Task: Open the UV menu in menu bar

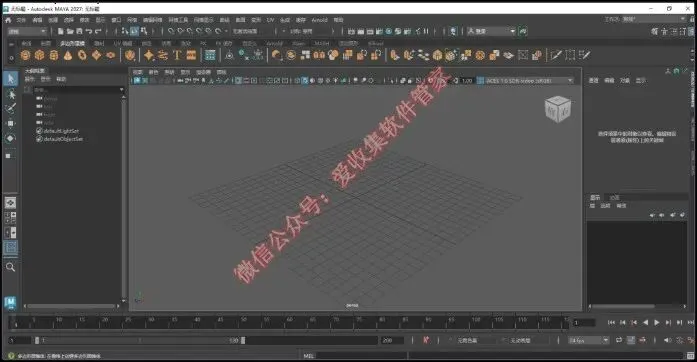Action: tap(270, 20)
